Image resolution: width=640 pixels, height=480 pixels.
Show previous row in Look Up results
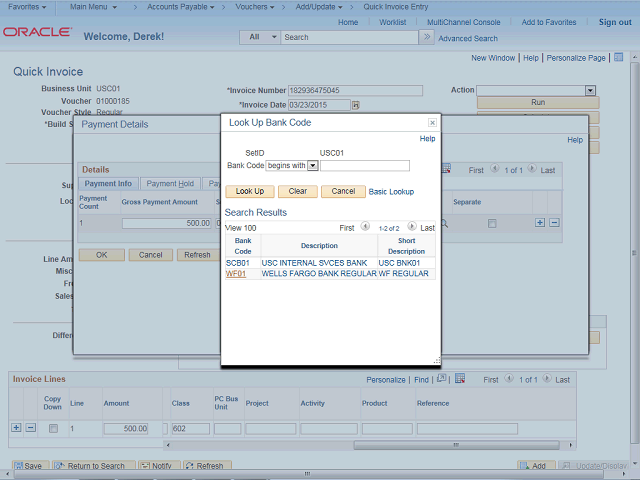point(365,226)
